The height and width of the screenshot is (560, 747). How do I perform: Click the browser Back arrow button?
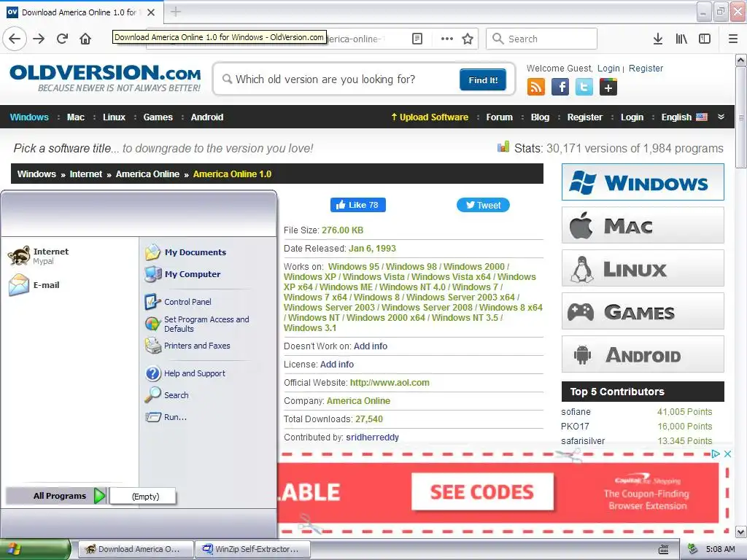(x=15, y=39)
